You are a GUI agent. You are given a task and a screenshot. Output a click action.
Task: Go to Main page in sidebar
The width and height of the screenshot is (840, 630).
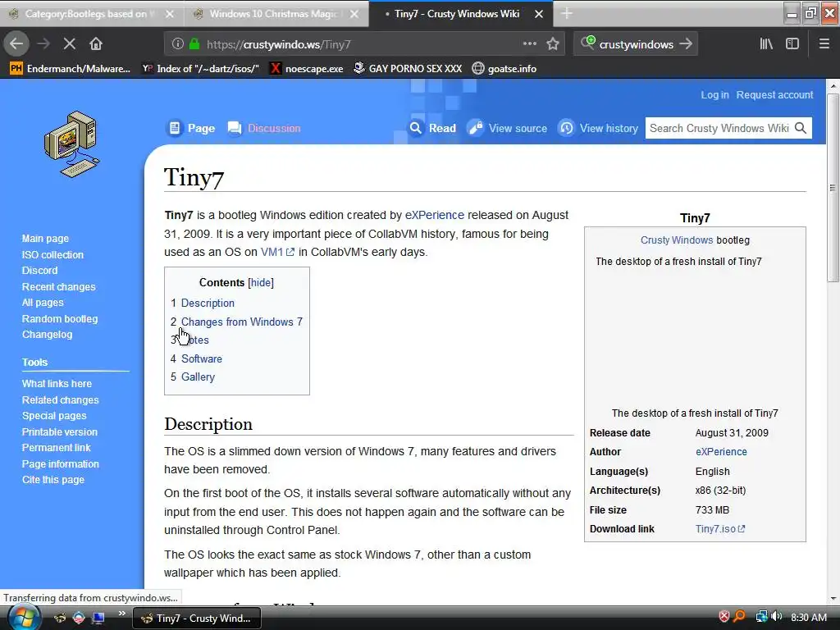(x=46, y=239)
